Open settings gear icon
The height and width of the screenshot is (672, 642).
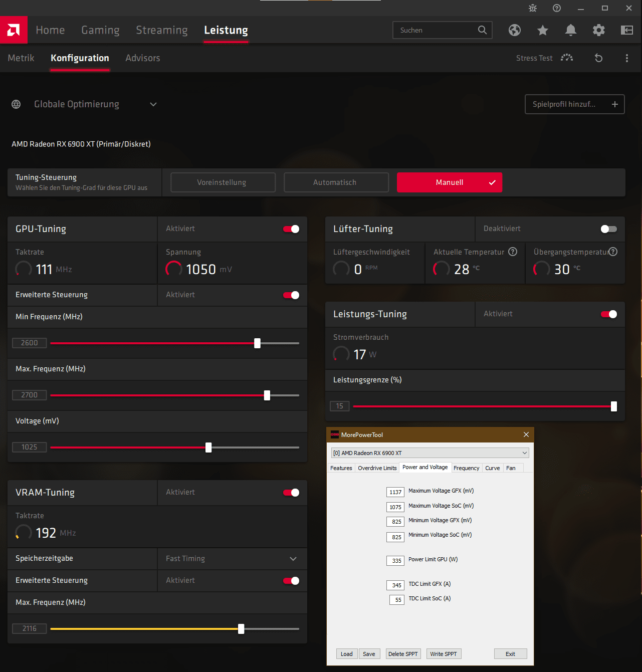[x=599, y=30]
